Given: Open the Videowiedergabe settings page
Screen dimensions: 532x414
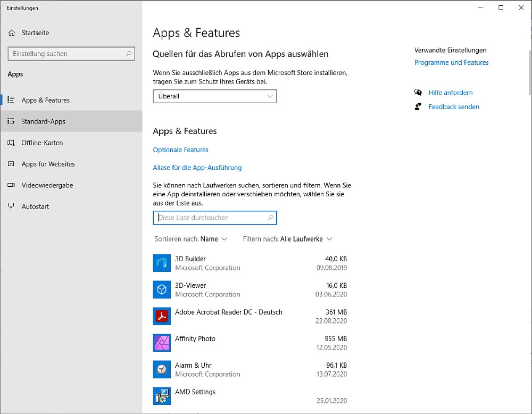Looking at the screenshot, I should (x=71, y=185).
